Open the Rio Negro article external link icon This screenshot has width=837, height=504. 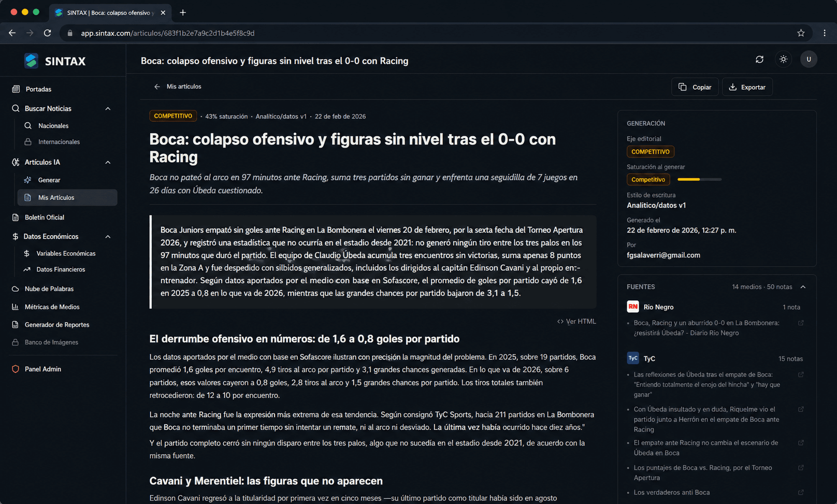click(801, 323)
